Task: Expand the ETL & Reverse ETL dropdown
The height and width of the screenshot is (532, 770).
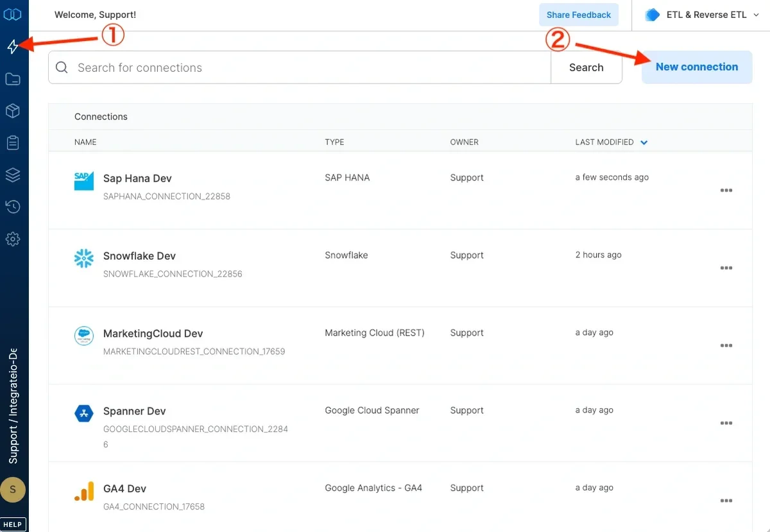Action: click(x=756, y=15)
